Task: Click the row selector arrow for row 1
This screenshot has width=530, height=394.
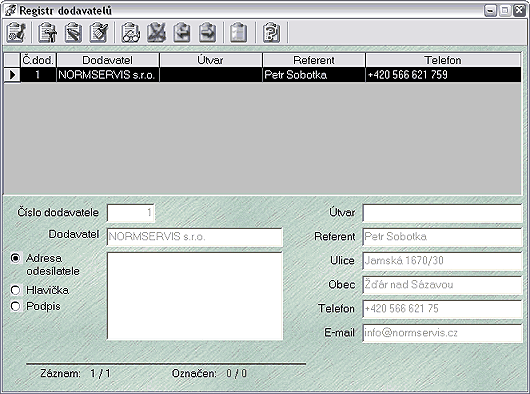Action: click(12, 75)
